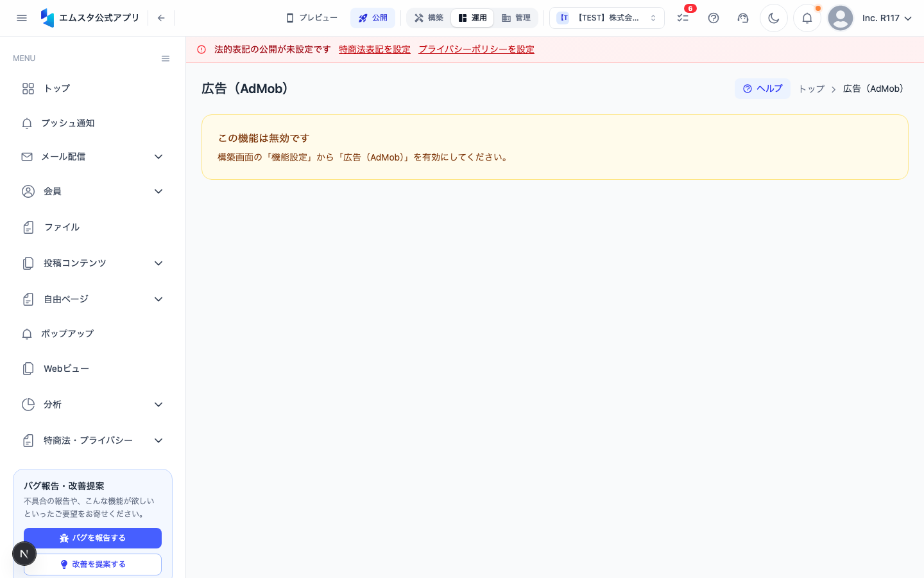924x578 pixels.
Task: Open 特商法表記を設定 link
Action: pos(375,49)
